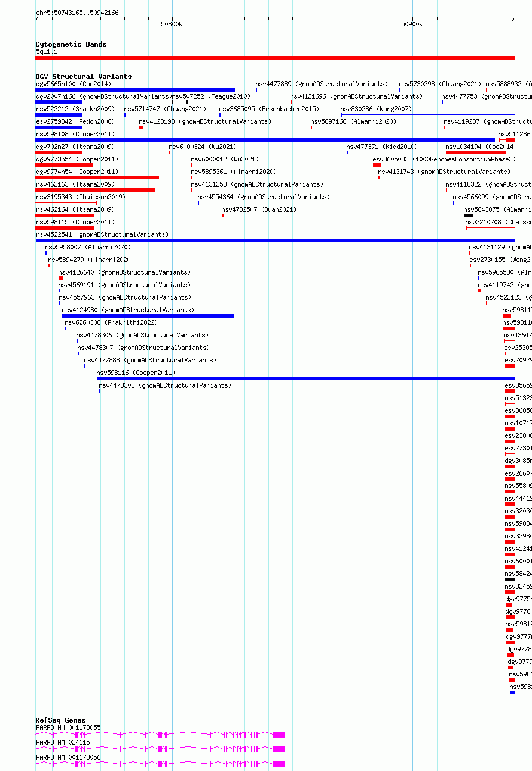
Task: Click the dgv9773n54 (Cooper2011) label
Action: [x=77, y=159]
